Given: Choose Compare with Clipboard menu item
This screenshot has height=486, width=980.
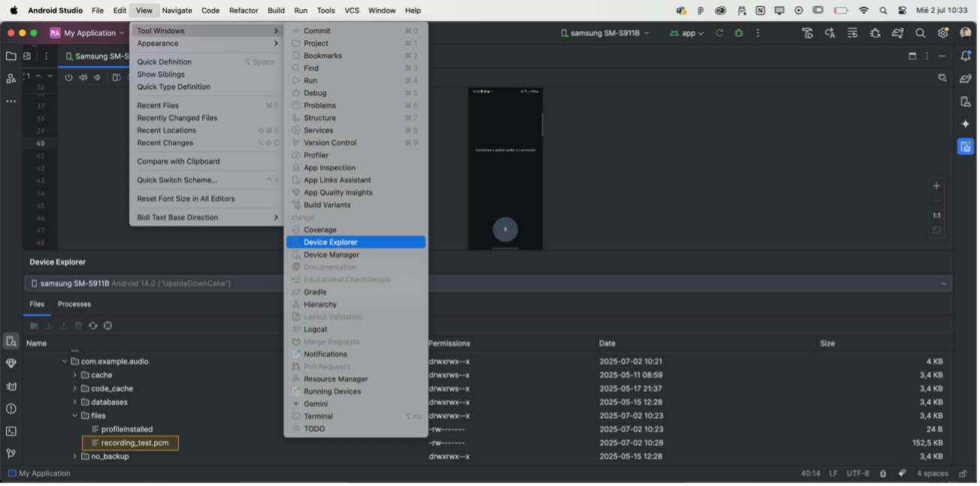Looking at the screenshot, I should point(207,161).
